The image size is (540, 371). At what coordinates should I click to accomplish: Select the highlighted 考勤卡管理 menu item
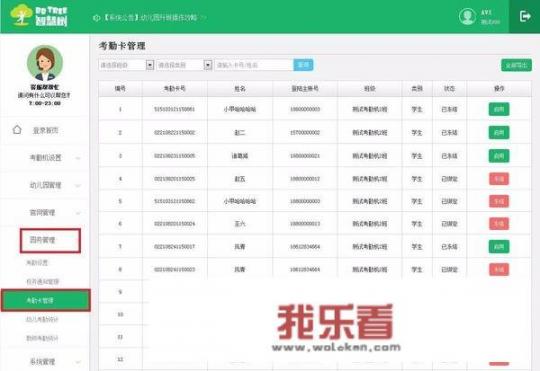coord(45,300)
